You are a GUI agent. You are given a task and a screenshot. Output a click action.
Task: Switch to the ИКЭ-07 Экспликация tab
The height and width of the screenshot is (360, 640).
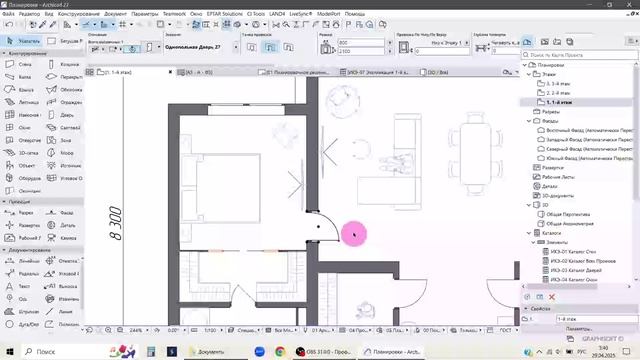[x=376, y=72]
